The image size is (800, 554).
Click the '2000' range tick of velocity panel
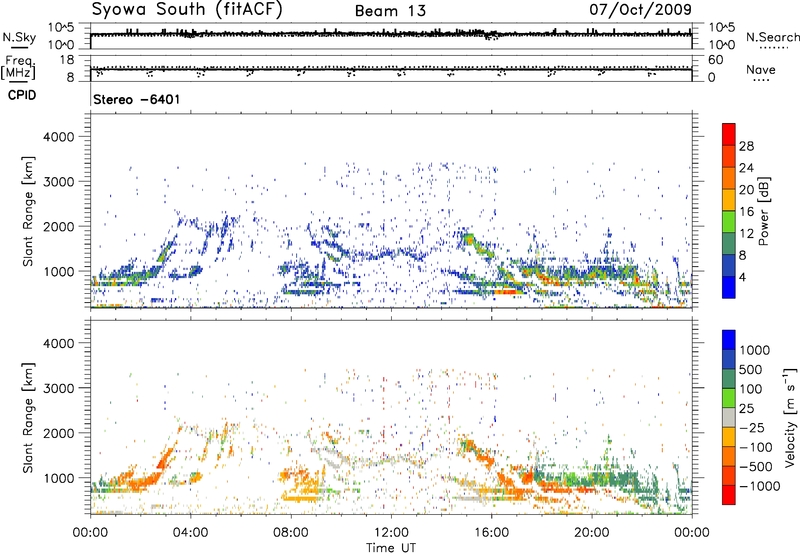coord(59,433)
